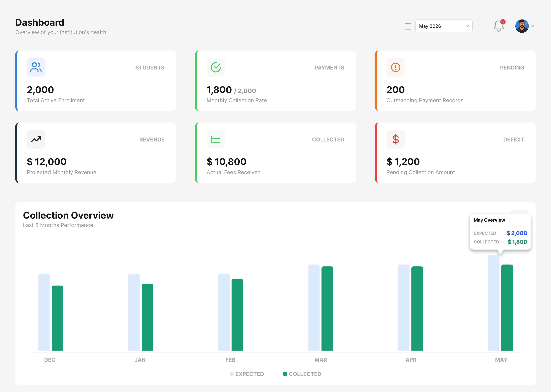Click the Collected credit card icon
The image size is (551, 392).
(216, 139)
